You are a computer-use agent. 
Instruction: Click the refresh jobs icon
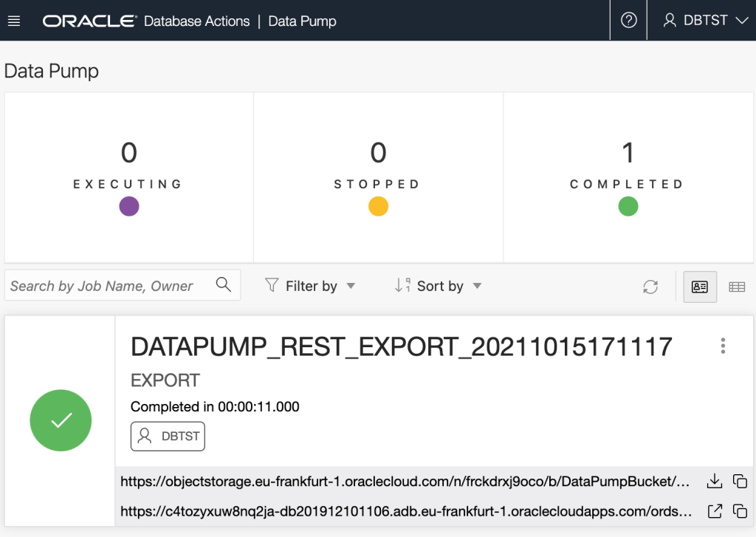tap(650, 287)
